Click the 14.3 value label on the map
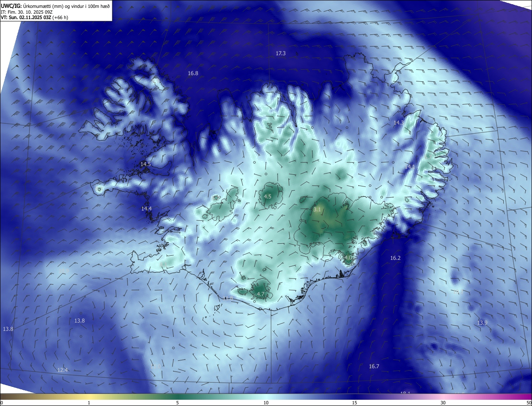This screenshot has height=406, width=532. point(398,122)
